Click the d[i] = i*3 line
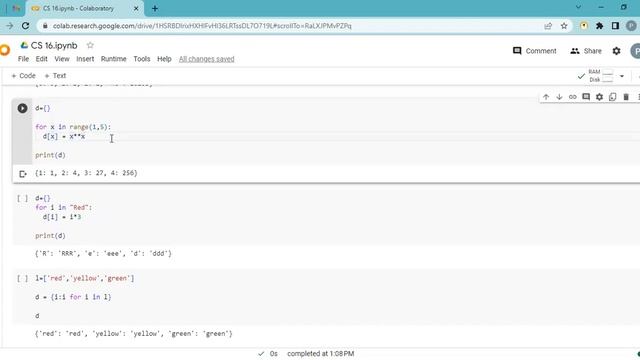640x360 pixels. (62, 217)
